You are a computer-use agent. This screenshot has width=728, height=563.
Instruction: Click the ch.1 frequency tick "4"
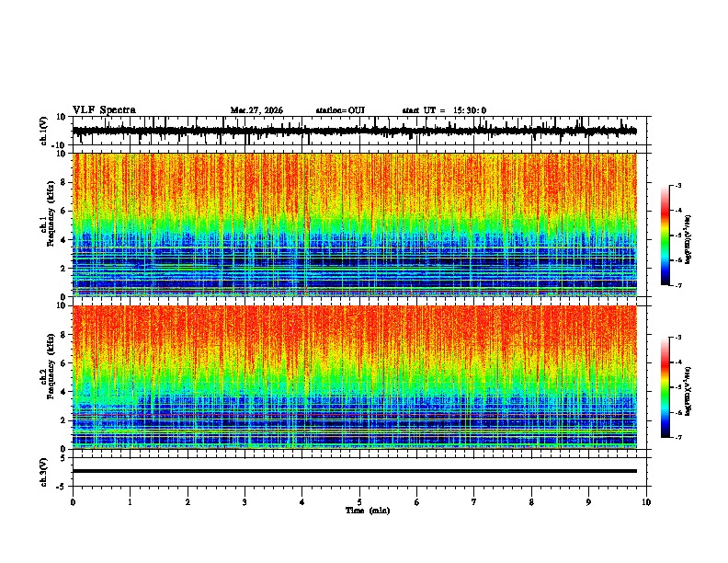pos(63,240)
